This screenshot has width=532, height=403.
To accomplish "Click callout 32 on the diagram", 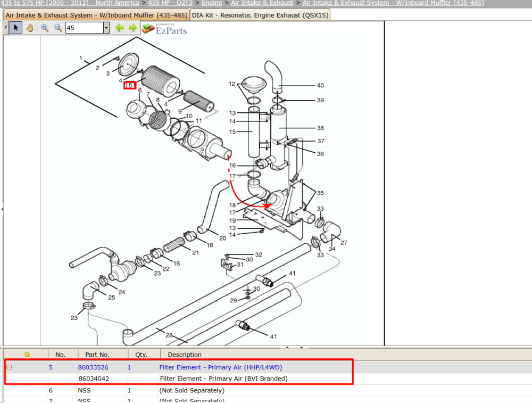I will (259, 254).
